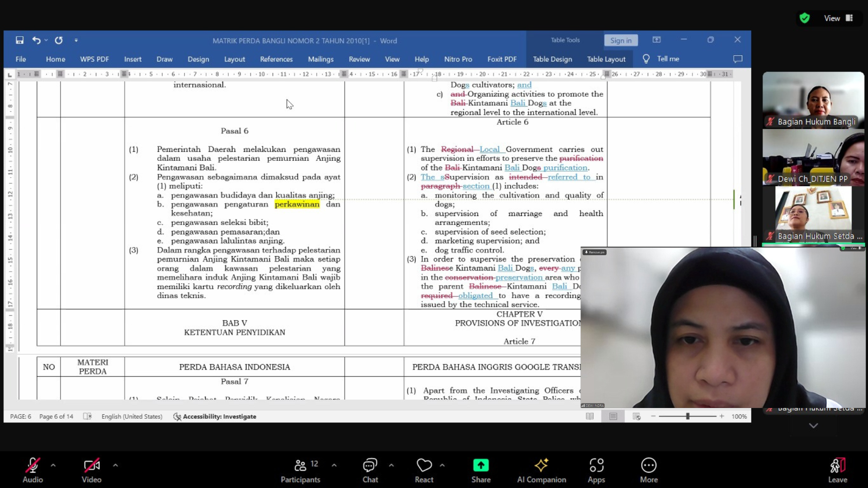Click the Ribbon Display Options icon
The height and width of the screenshot is (488, 868).
click(x=656, y=40)
